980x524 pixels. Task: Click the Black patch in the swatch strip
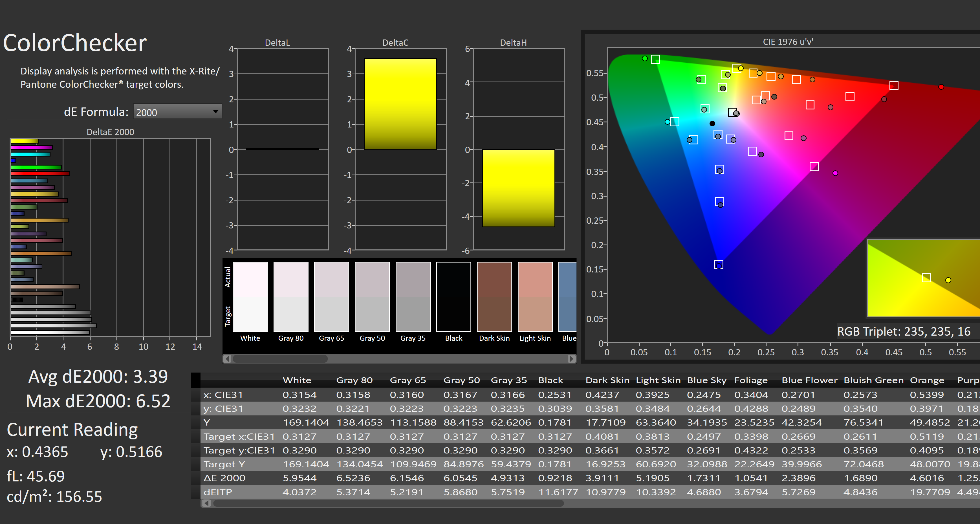click(x=453, y=297)
